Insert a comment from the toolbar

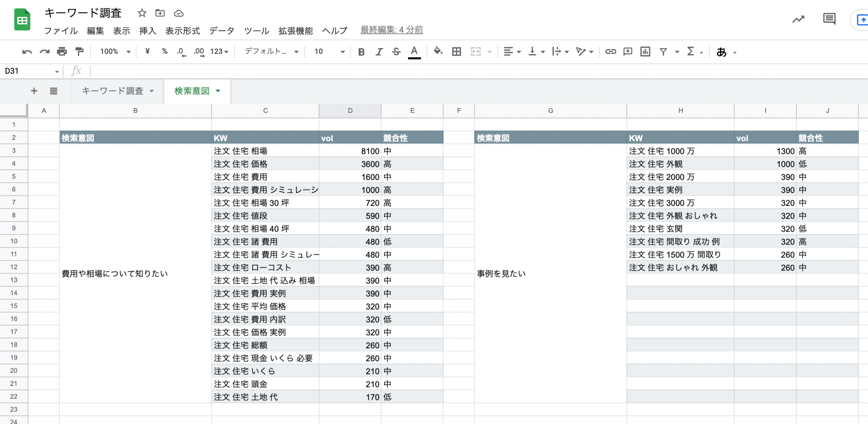pyautogui.click(x=628, y=52)
